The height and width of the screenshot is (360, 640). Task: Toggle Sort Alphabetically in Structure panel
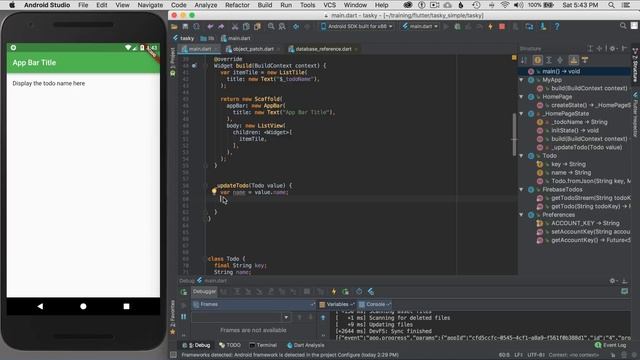[524, 60]
